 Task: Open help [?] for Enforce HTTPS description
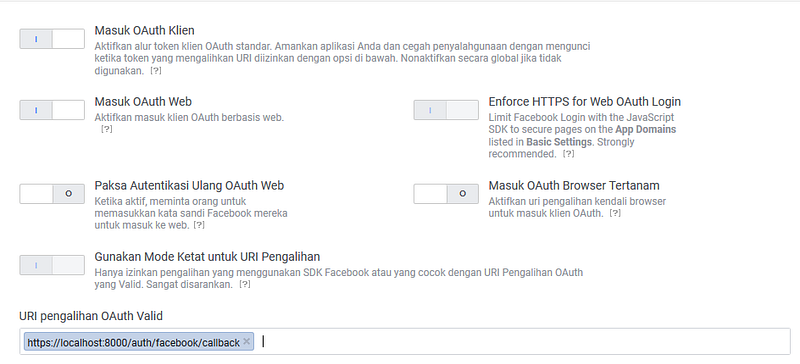(x=568, y=154)
